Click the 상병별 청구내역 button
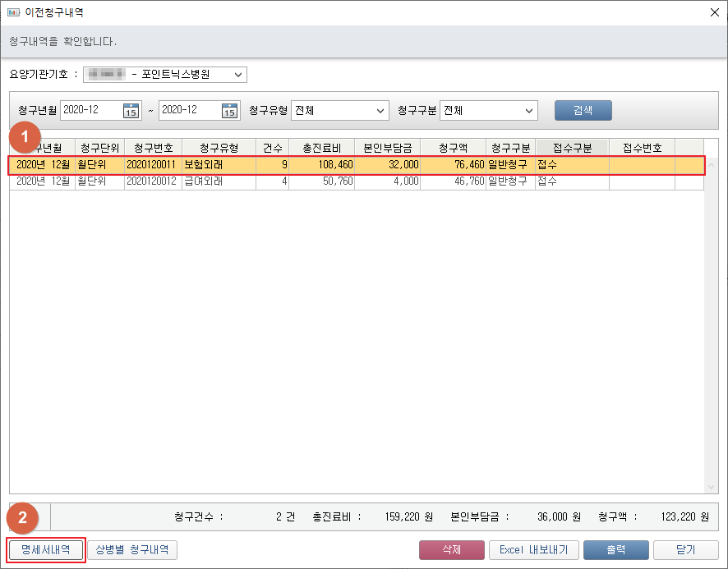728x569 pixels. pyautogui.click(x=132, y=549)
